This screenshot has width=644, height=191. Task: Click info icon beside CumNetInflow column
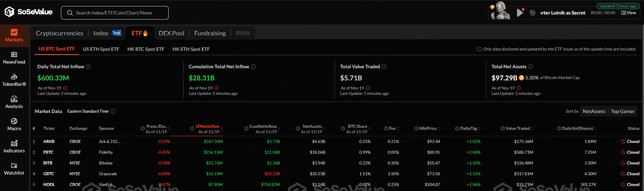tap(246, 128)
